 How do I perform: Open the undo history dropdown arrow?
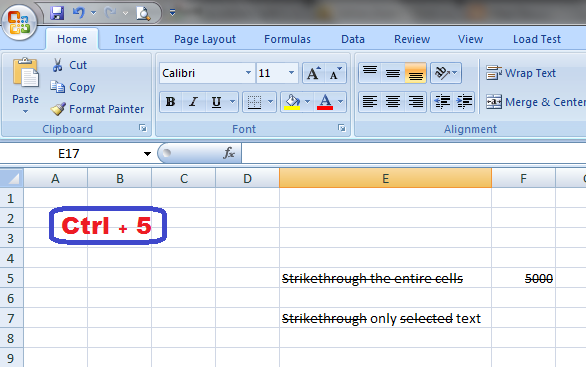pyautogui.click(x=93, y=13)
